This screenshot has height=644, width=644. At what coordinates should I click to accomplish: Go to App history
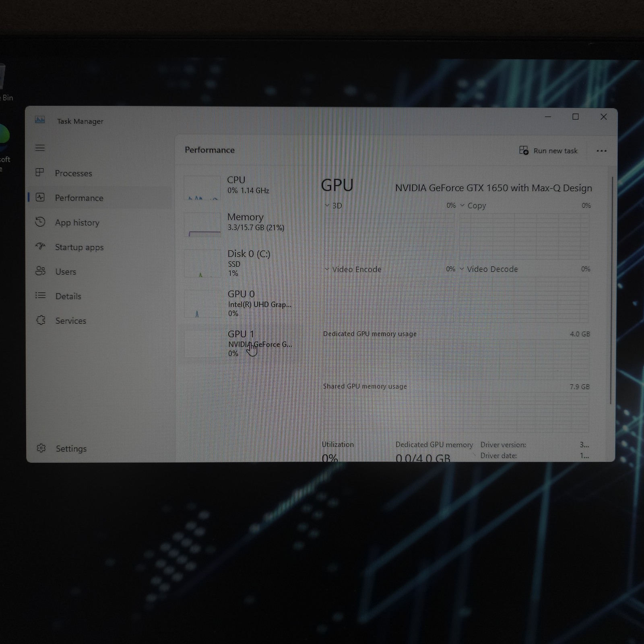point(99,223)
